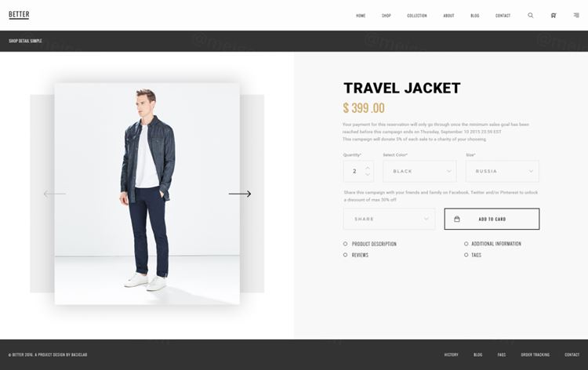The image size is (588, 370).
Task: Click the Add to Card button
Action: [x=492, y=219]
